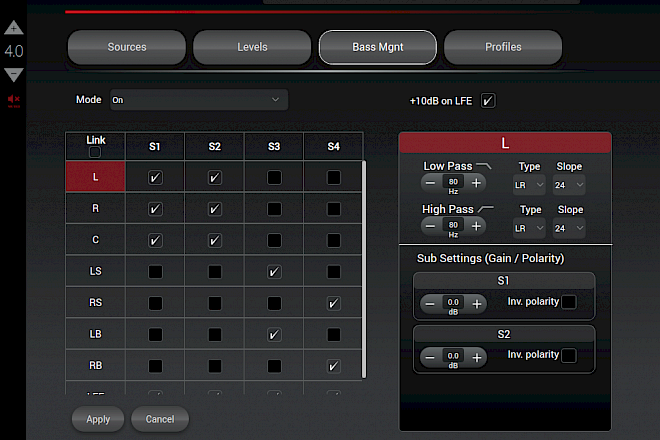Decrease S2 sub gain with minus
Viewport: 660px width, 440px height.
tap(430, 357)
